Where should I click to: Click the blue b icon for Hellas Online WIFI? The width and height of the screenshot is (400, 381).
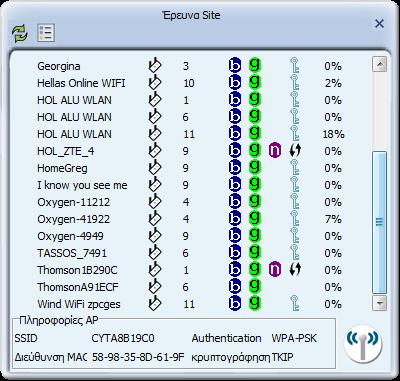point(235,83)
